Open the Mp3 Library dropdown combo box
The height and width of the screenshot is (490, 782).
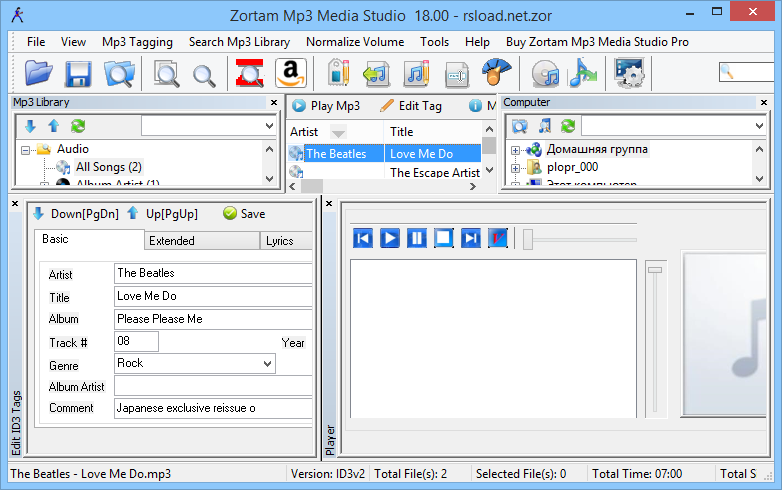[x=269, y=126]
